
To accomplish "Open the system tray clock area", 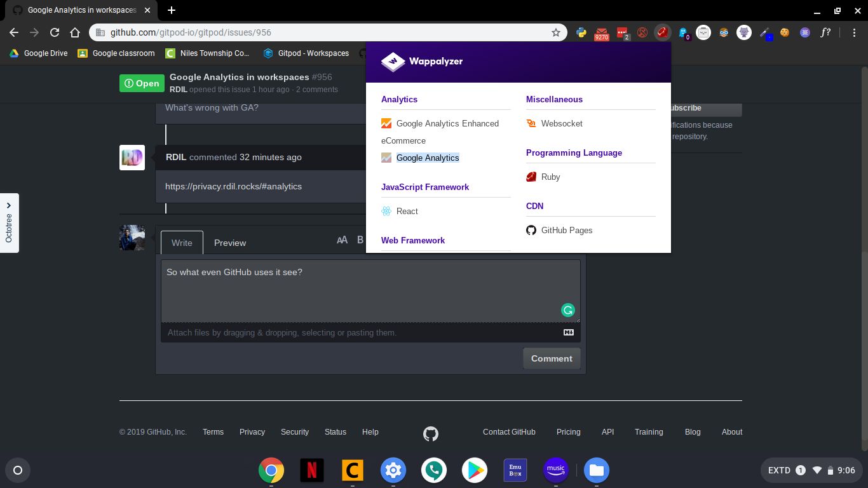I will point(812,470).
